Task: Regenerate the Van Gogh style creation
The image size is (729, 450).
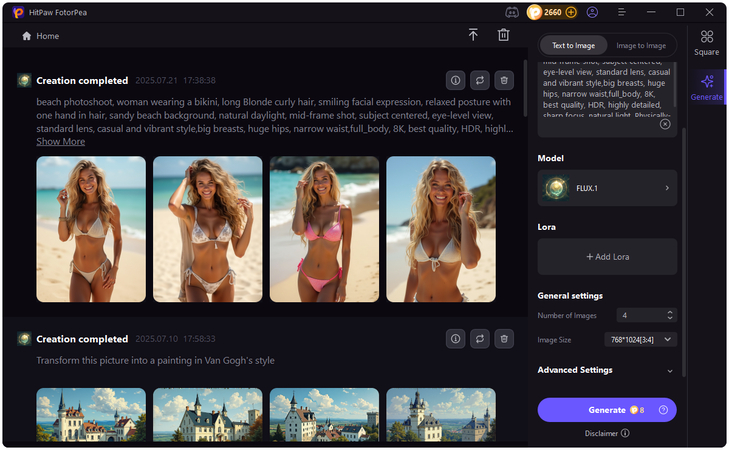Action: pyautogui.click(x=480, y=339)
